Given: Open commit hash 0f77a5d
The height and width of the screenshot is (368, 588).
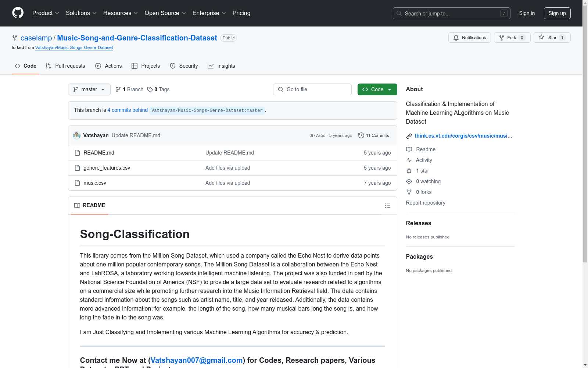Looking at the screenshot, I should pyautogui.click(x=318, y=135).
